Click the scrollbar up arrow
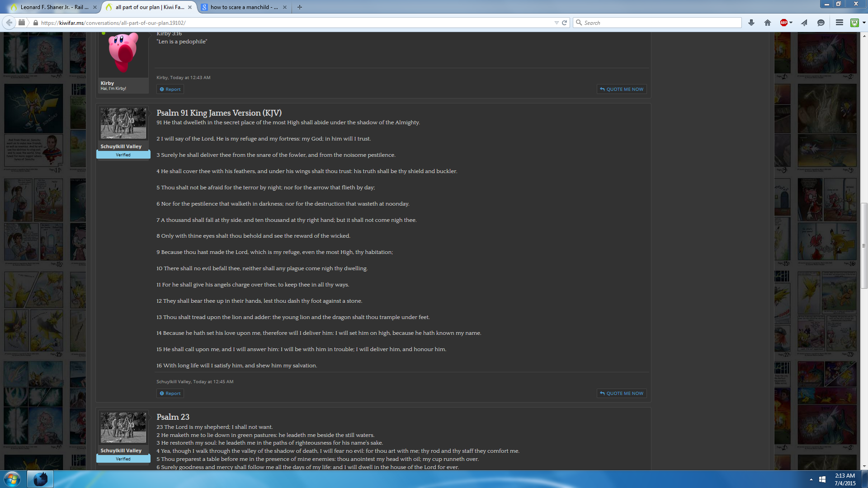868x488 pixels. 864,36
